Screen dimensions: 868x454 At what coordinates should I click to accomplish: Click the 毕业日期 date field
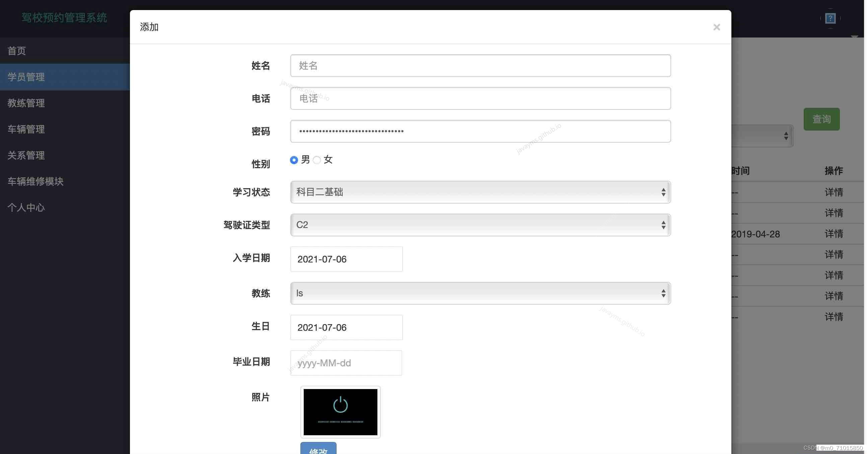346,363
